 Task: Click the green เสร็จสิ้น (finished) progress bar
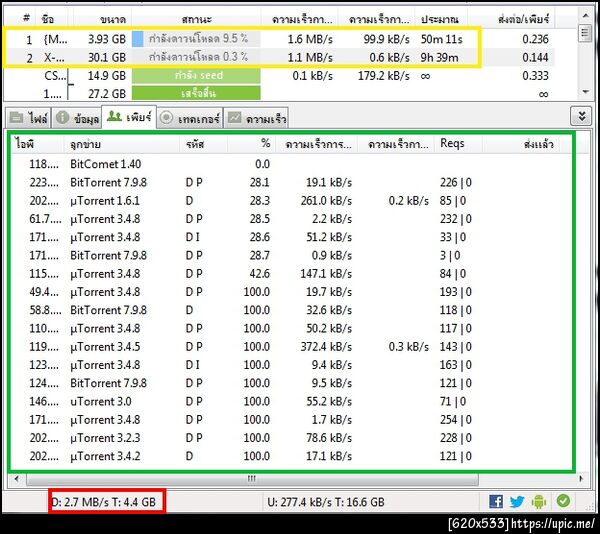point(196,93)
